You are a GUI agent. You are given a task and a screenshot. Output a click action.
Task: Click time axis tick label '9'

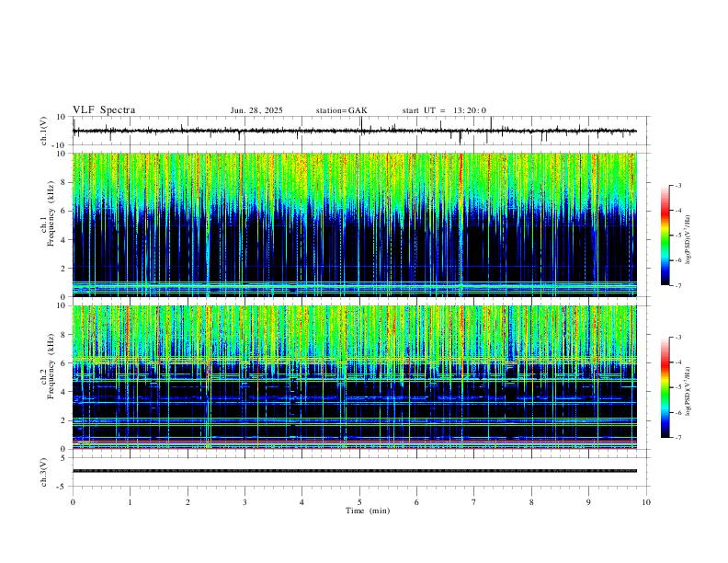(588, 502)
